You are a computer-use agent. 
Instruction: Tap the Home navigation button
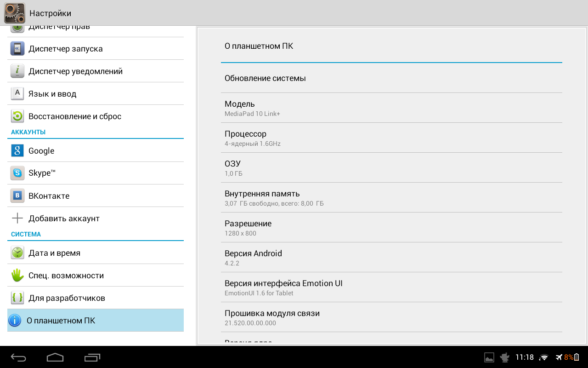55,357
